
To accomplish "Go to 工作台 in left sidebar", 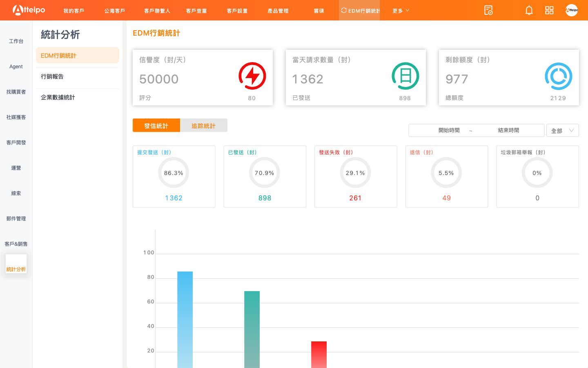I will coord(16,41).
